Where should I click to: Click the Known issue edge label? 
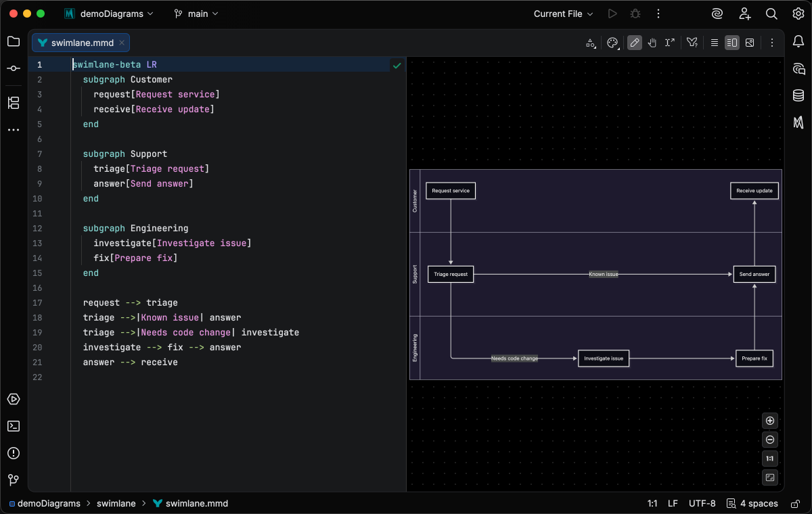coord(604,275)
